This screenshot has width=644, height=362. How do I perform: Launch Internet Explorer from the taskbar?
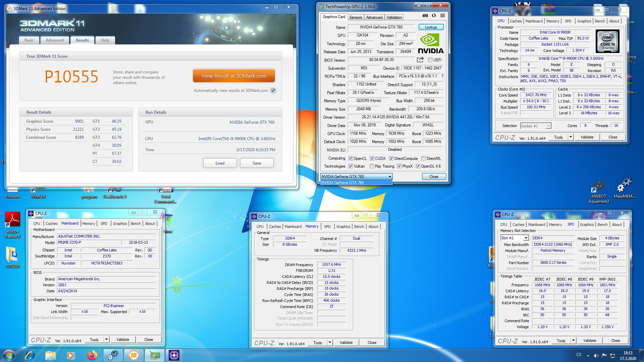[30, 355]
